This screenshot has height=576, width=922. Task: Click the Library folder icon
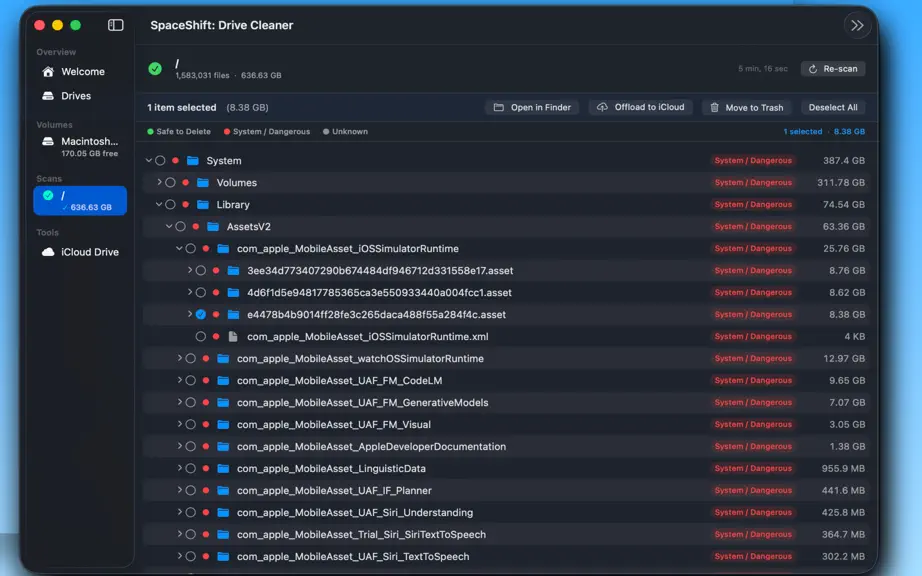click(203, 205)
